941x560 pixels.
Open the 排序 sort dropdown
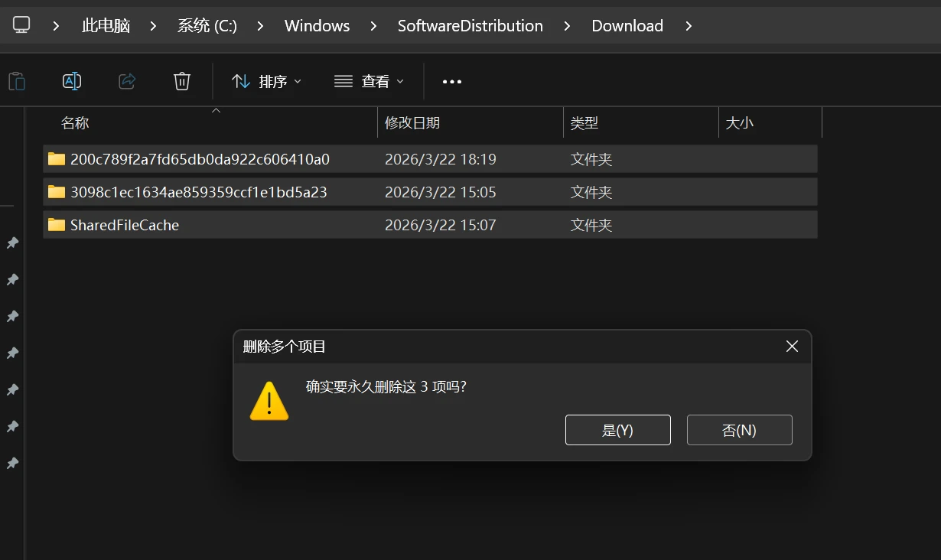click(266, 81)
